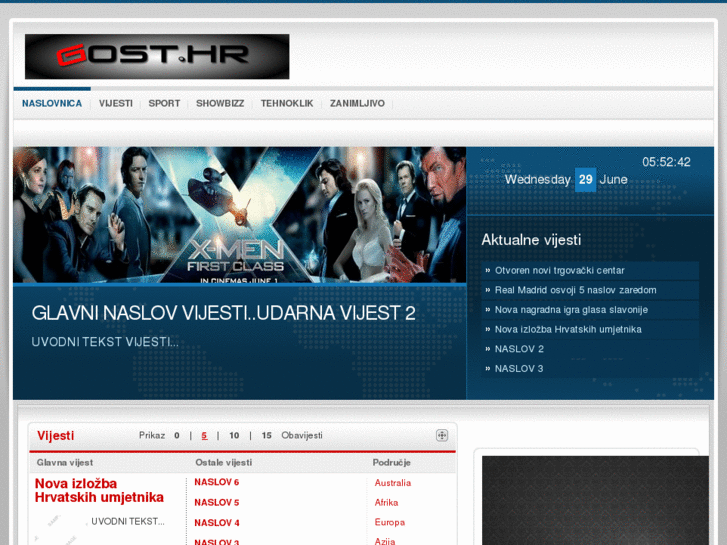Screen dimensions: 727x545
Task: Open NASLOV 3 in Aktualne vijesti
Action: pos(590,369)
